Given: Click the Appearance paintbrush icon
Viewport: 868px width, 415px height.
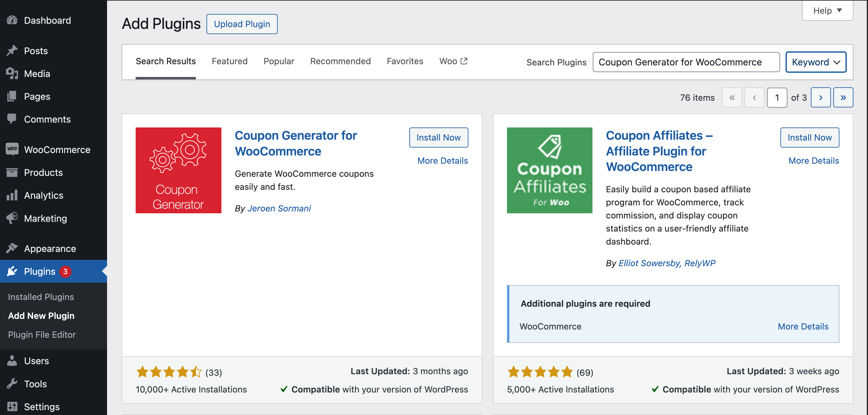Looking at the screenshot, I should point(12,249).
